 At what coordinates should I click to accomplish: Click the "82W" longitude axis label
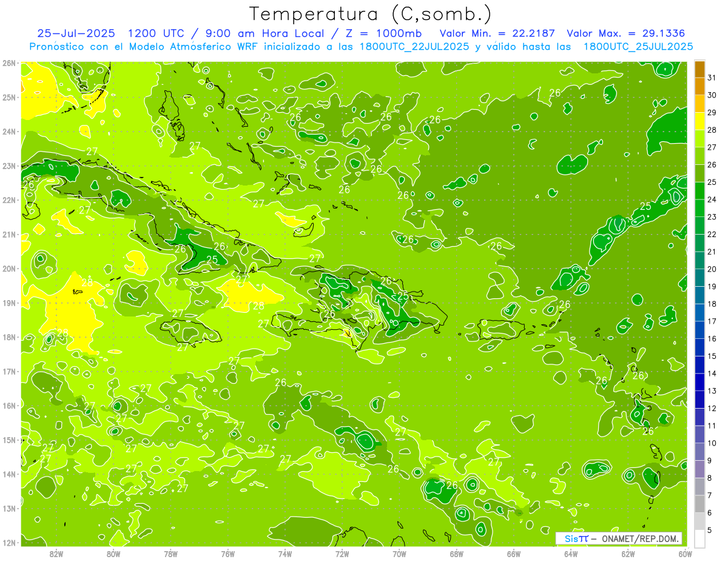(x=56, y=554)
